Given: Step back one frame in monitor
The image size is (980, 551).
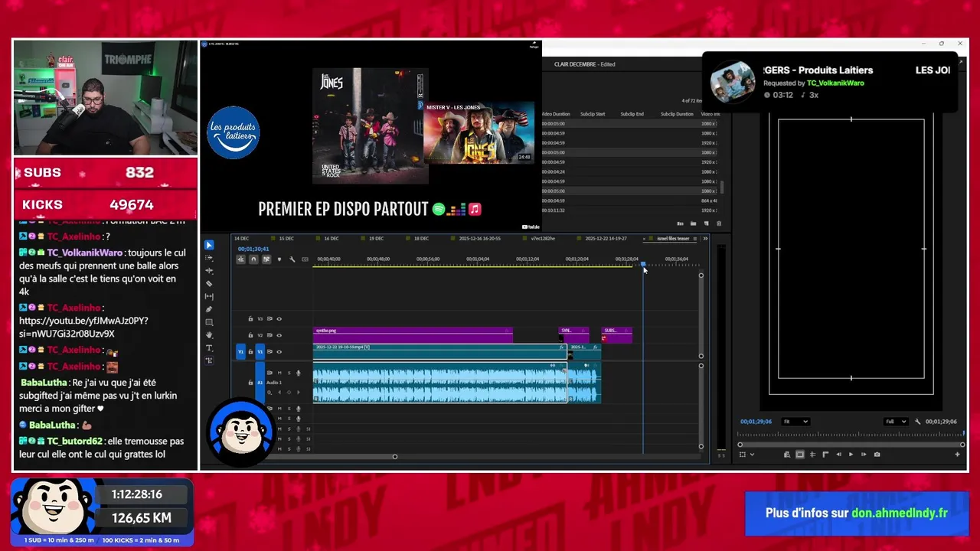Looking at the screenshot, I should click(838, 455).
